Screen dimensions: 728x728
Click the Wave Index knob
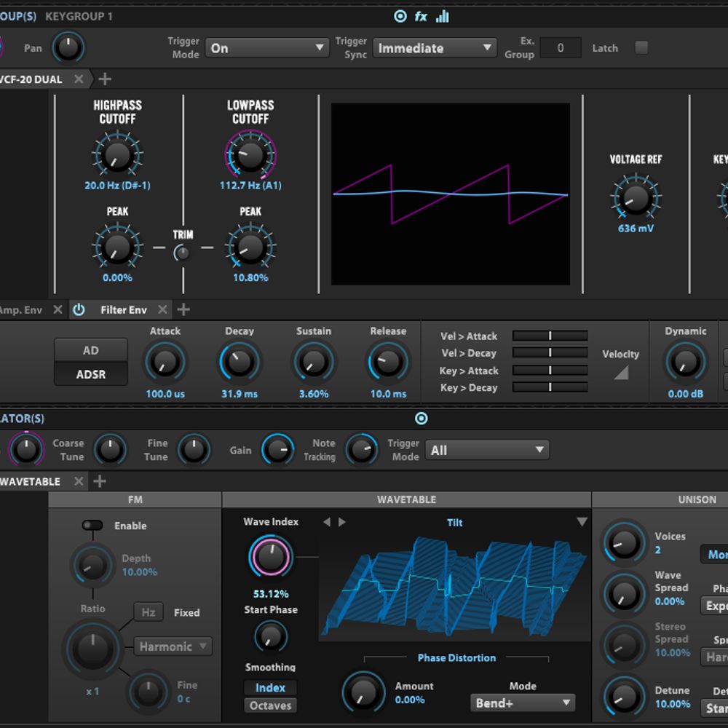pos(271,556)
